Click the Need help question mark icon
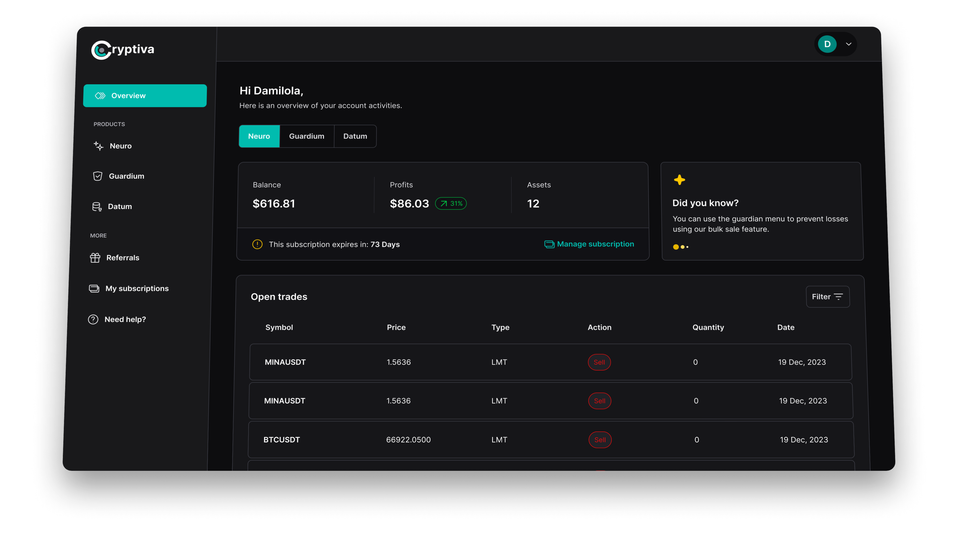Viewport: 958px width, 560px height. (93, 319)
